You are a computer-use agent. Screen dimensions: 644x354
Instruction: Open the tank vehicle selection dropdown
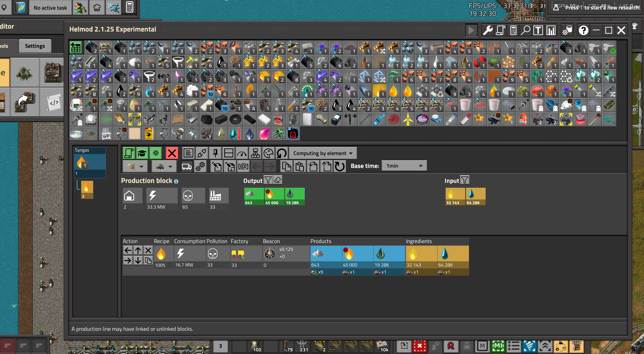[164, 166]
